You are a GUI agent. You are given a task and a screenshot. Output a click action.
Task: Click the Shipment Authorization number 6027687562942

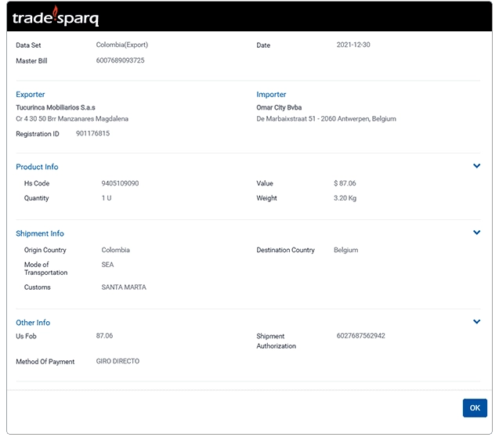[361, 336]
